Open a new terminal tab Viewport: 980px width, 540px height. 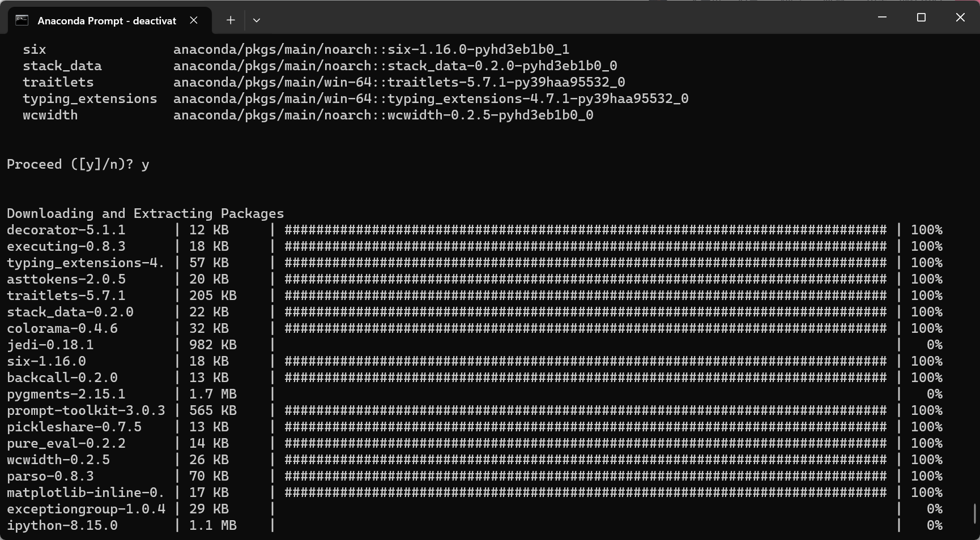[231, 20]
